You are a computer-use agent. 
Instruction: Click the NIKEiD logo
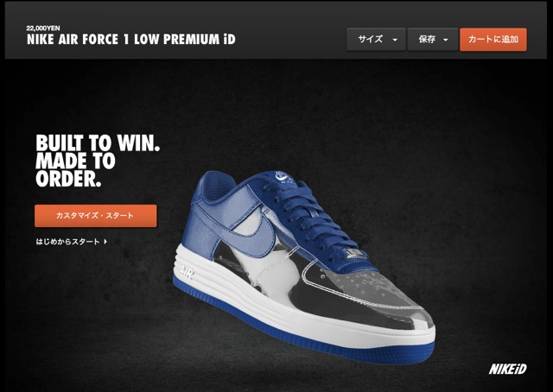pyautogui.click(x=507, y=369)
